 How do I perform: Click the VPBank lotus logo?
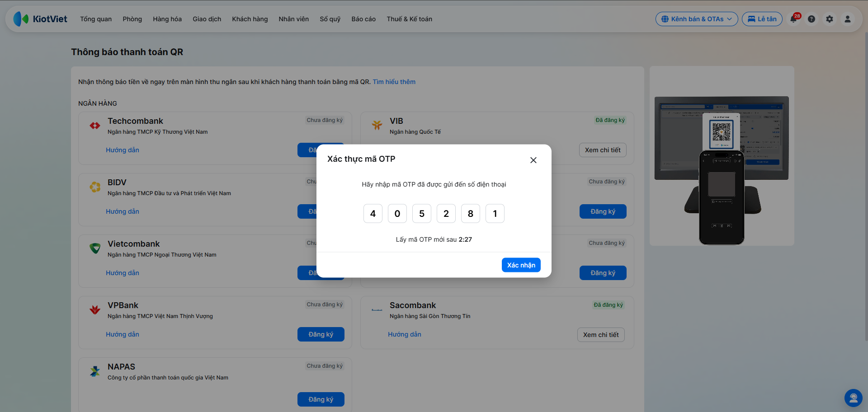click(95, 310)
